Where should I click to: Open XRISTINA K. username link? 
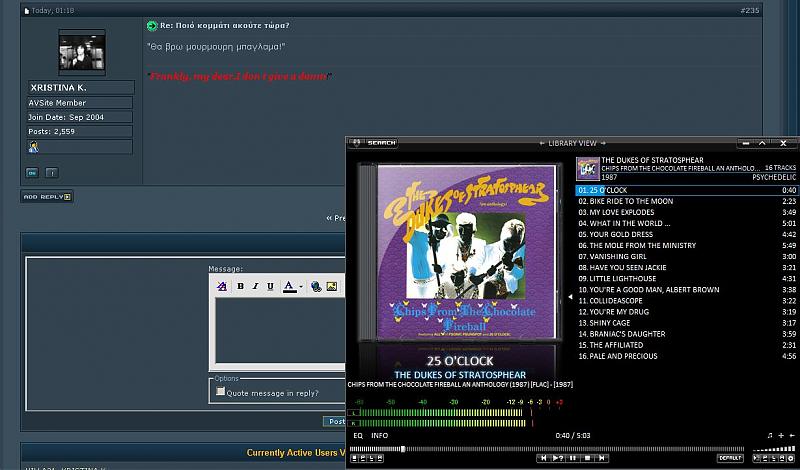pos(58,88)
